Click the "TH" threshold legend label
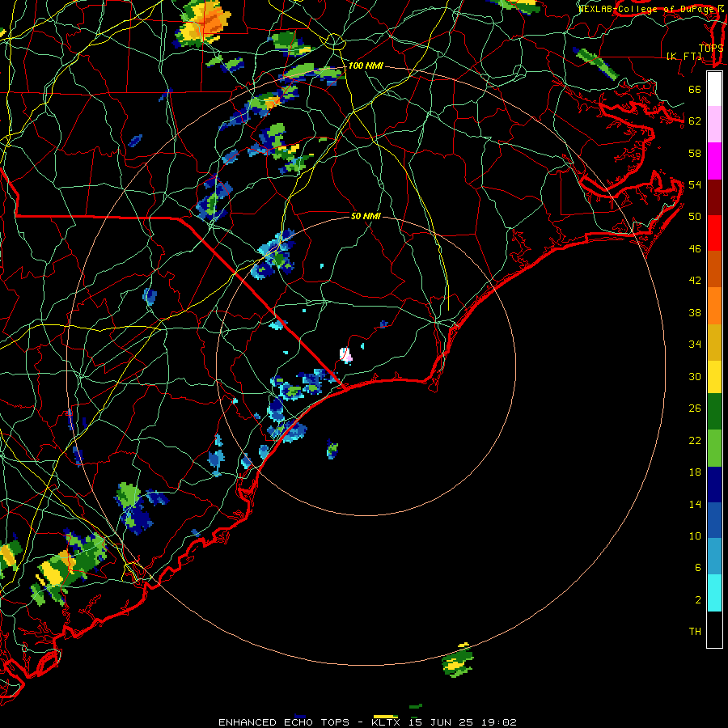This screenshot has height=728, width=728. point(695,632)
